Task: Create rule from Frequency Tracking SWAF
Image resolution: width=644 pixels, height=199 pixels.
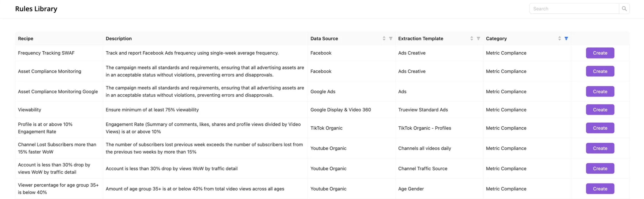Action: pyautogui.click(x=600, y=53)
